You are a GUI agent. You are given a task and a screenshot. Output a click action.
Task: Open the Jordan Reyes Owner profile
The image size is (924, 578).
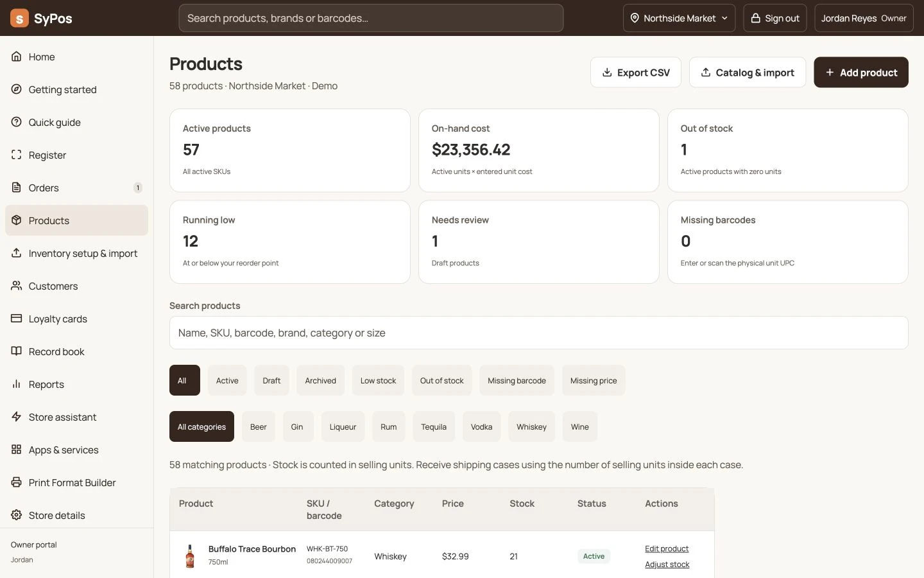pyautogui.click(x=864, y=18)
